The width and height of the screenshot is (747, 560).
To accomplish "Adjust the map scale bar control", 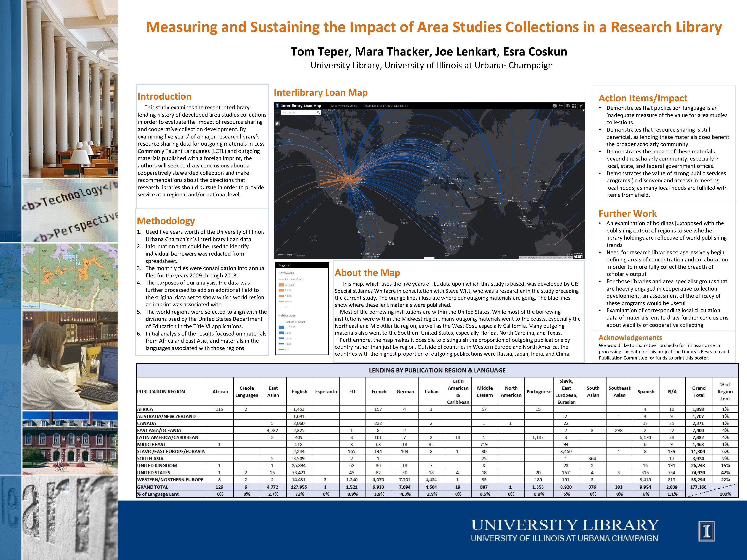I will (287, 255).
